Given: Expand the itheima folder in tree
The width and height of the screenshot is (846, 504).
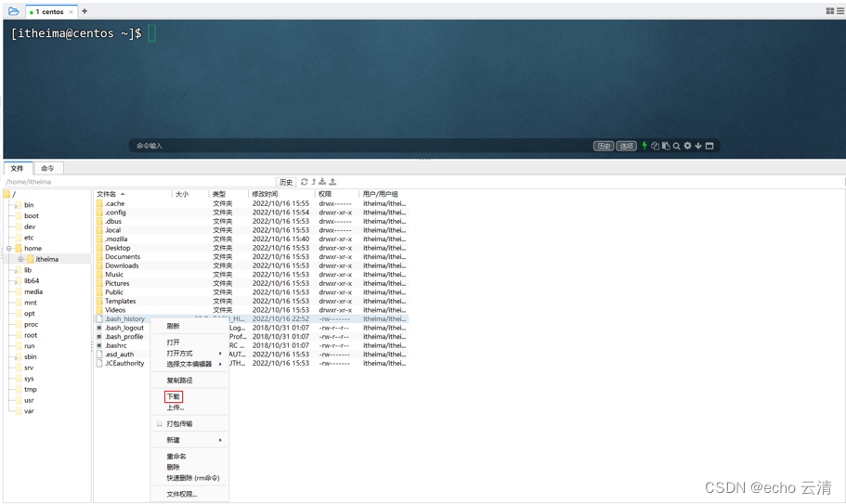Looking at the screenshot, I should tap(20, 259).
